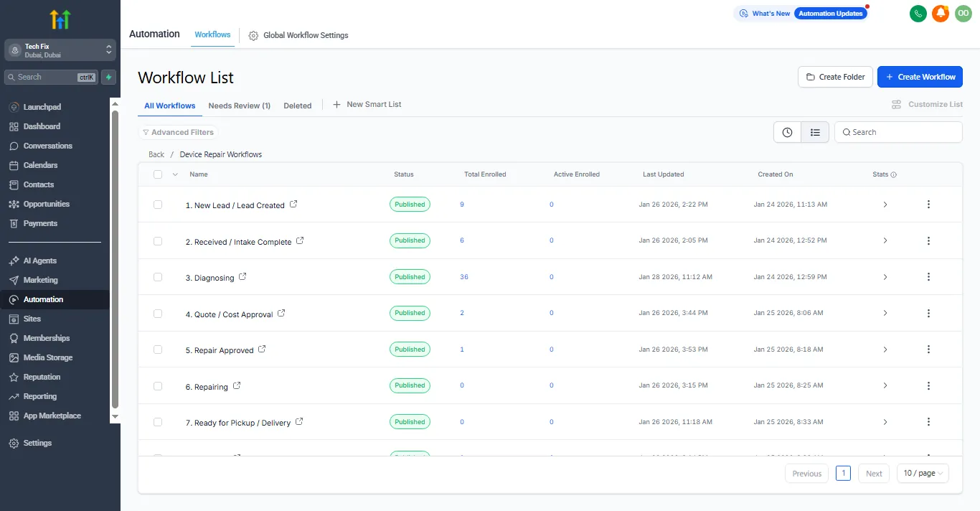Open Global Workflow Settings tab
980x511 pixels.
298,35
